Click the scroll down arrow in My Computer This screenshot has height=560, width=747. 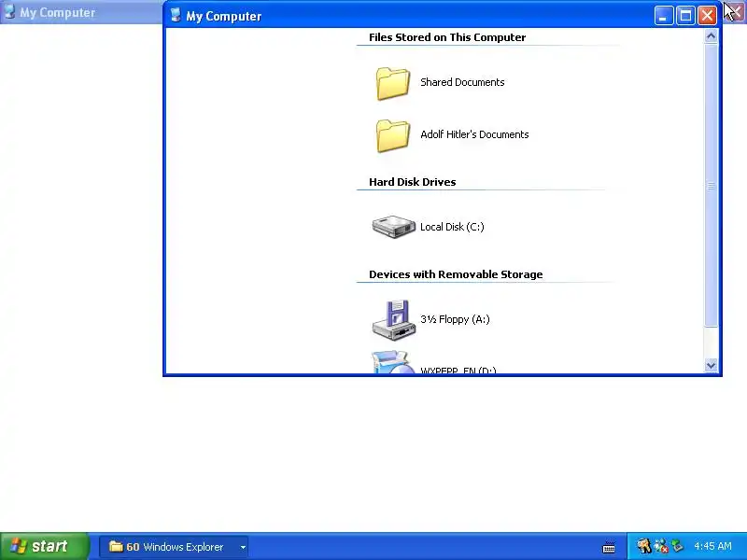711,365
